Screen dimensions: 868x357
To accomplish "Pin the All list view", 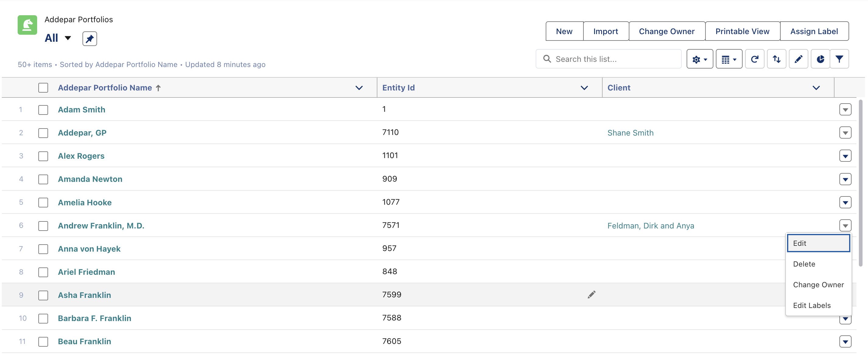I will pos(89,39).
